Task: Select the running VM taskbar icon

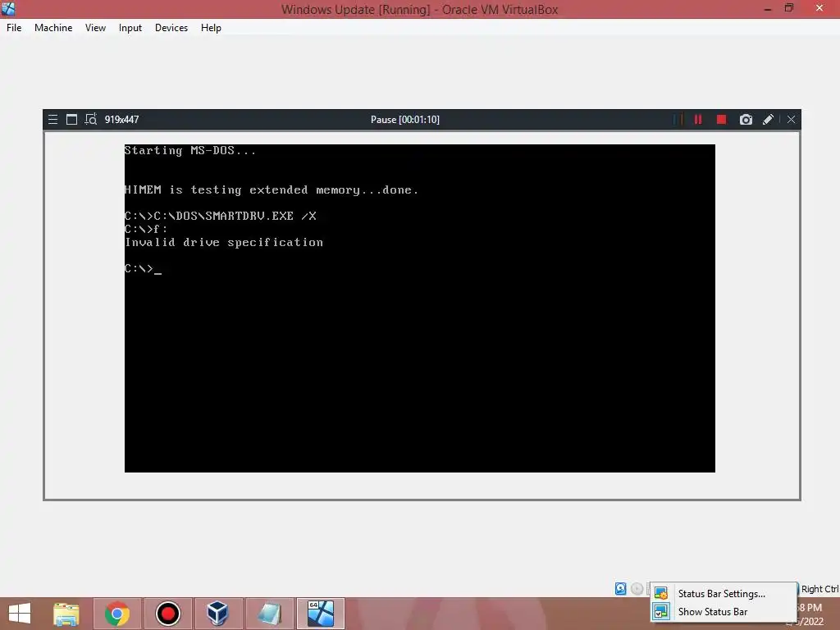Action: tap(321, 614)
